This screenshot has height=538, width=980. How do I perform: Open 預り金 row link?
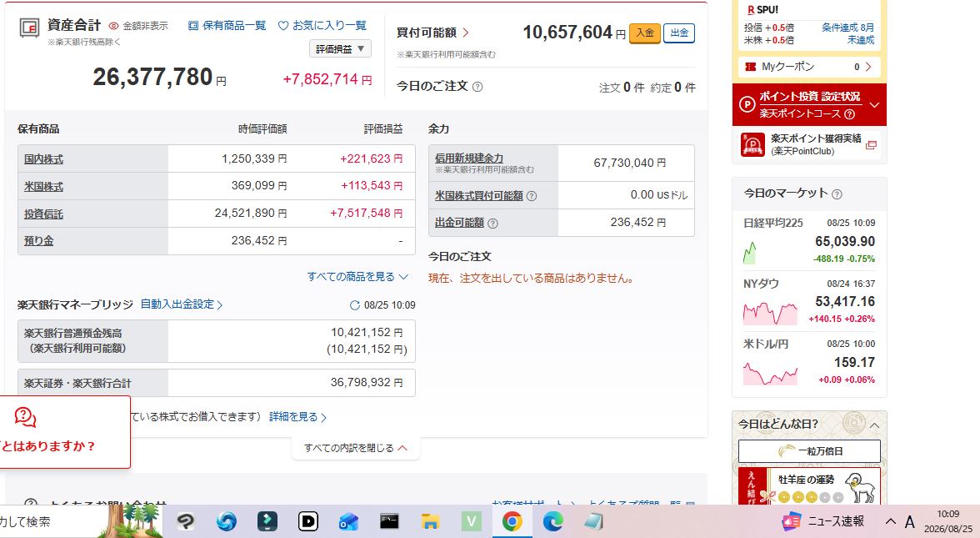[x=38, y=241]
